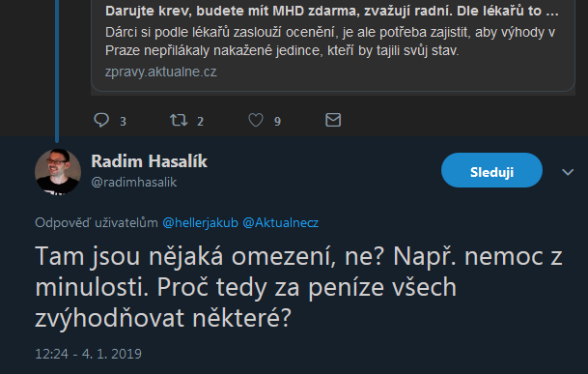The image size is (588, 374).
Task: Open the tweet timestamp 12:24 - 4. 1. 2019
Action: tap(88, 354)
